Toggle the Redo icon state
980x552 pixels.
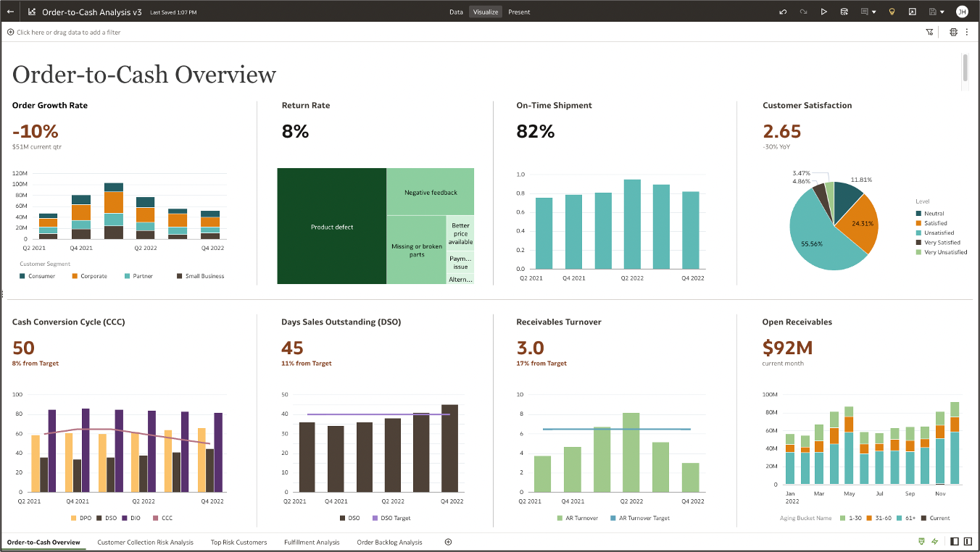tap(803, 12)
